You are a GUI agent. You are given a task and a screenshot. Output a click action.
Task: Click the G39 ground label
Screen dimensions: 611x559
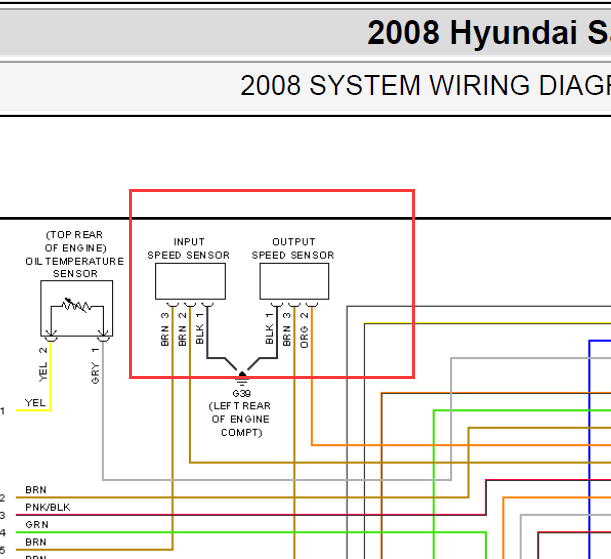[x=242, y=393]
